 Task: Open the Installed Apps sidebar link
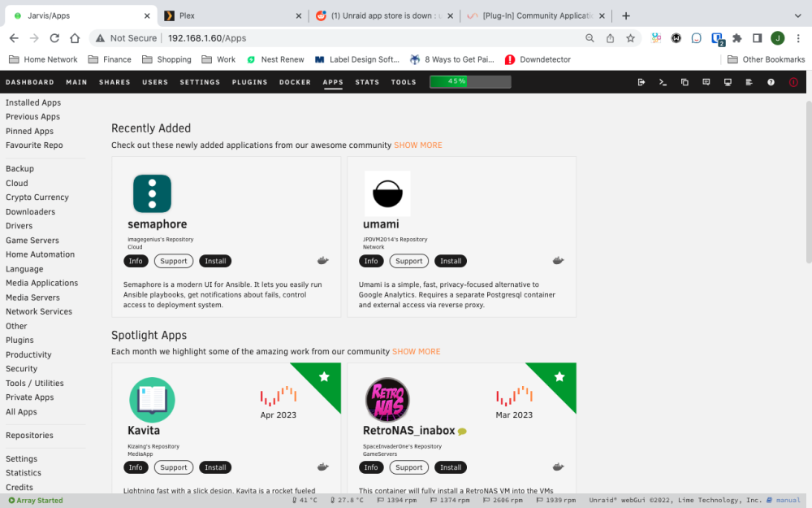click(x=33, y=102)
